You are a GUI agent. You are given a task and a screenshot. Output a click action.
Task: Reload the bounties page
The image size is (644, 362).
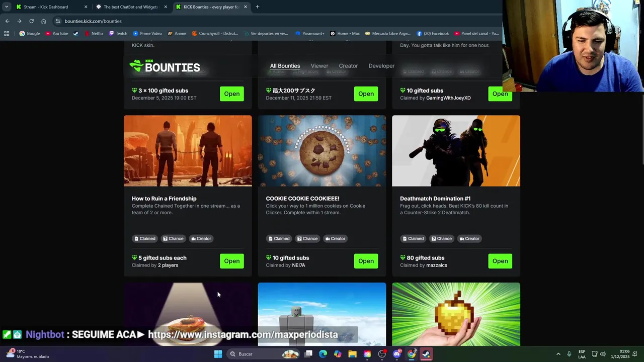click(31, 21)
